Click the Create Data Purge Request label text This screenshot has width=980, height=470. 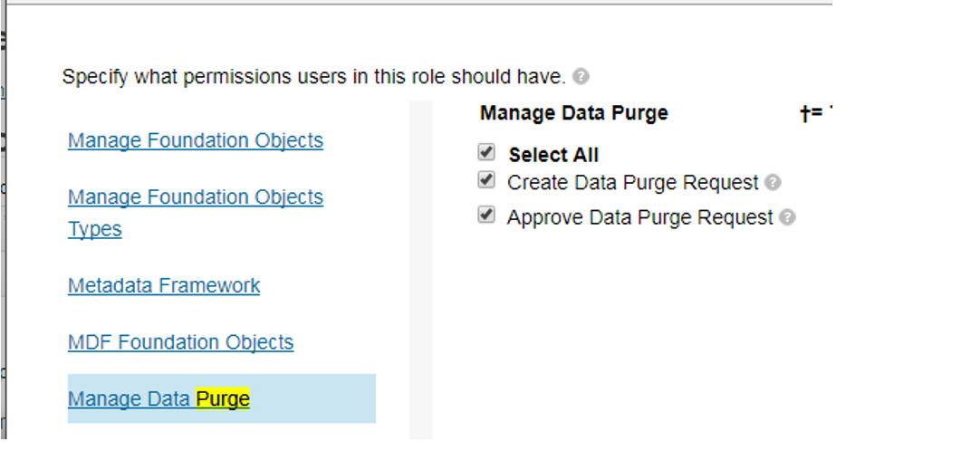tap(632, 183)
